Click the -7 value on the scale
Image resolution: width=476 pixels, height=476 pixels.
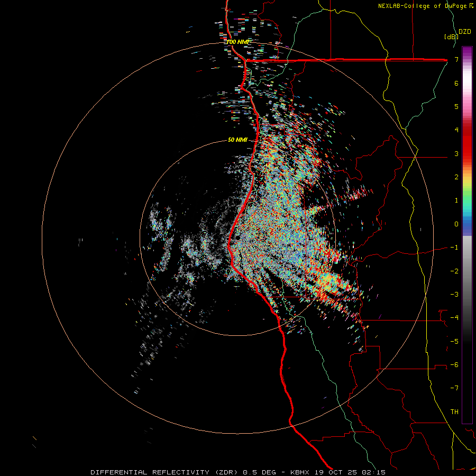pyautogui.click(x=454, y=388)
